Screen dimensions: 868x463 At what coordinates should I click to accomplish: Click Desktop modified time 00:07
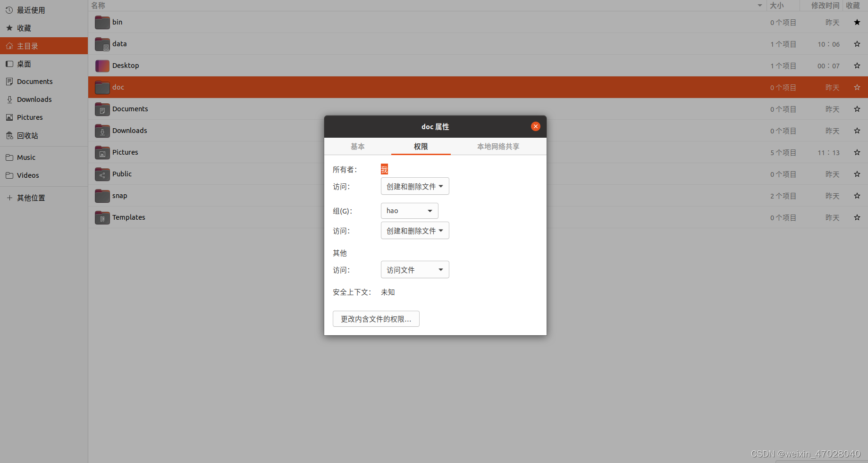click(x=829, y=66)
